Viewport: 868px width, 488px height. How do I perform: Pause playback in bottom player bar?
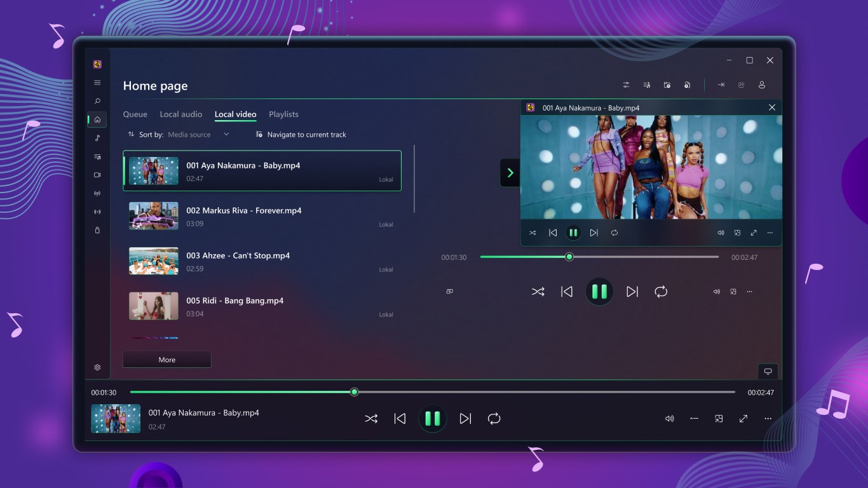click(x=433, y=419)
